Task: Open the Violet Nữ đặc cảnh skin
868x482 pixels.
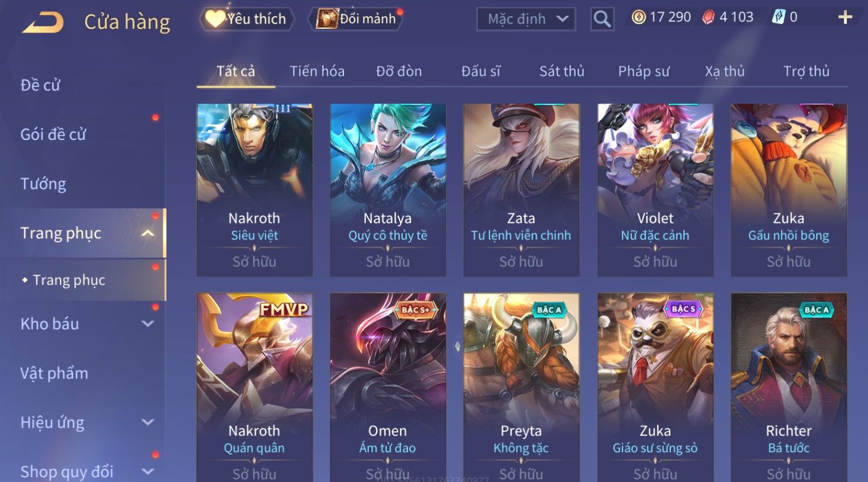Action: (655, 190)
